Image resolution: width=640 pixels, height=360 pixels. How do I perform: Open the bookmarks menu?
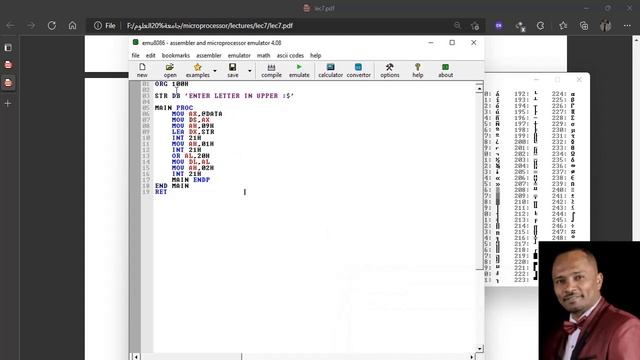tap(176, 56)
